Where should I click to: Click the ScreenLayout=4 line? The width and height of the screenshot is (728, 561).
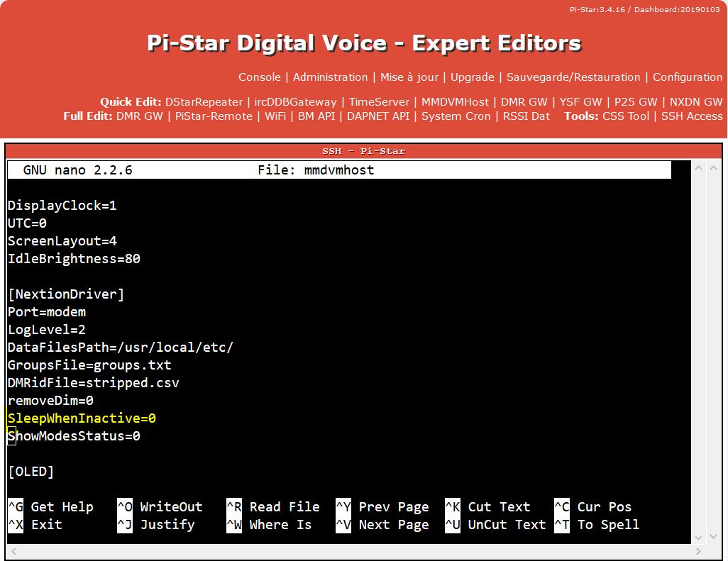[x=62, y=241]
